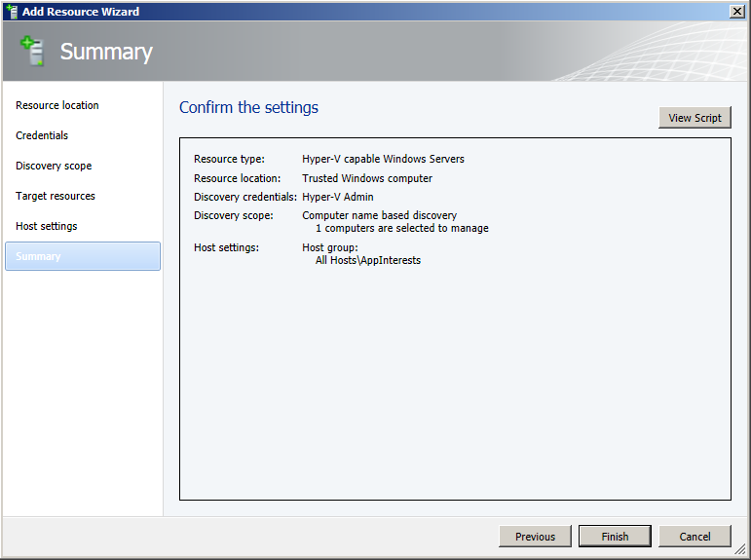The image size is (751, 560).
Task: Jump to the Host settings step
Action: pos(46,226)
